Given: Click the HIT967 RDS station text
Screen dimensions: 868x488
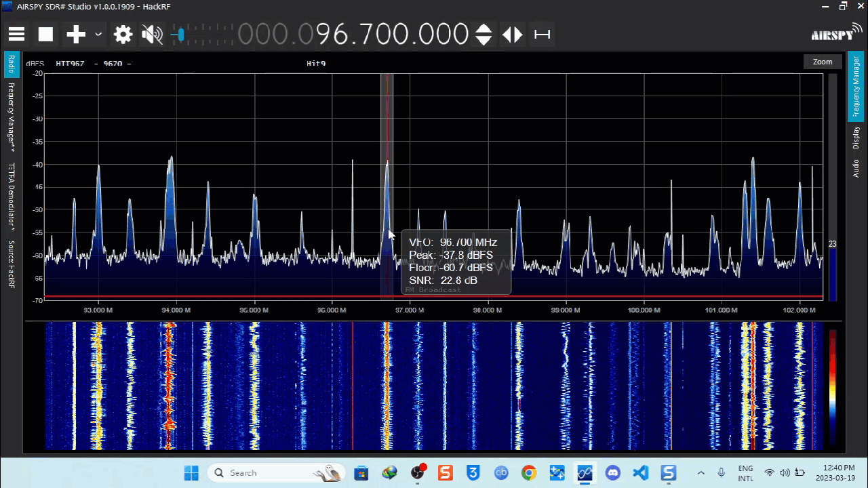Looking at the screenshot, I should (x=70, y=64).
